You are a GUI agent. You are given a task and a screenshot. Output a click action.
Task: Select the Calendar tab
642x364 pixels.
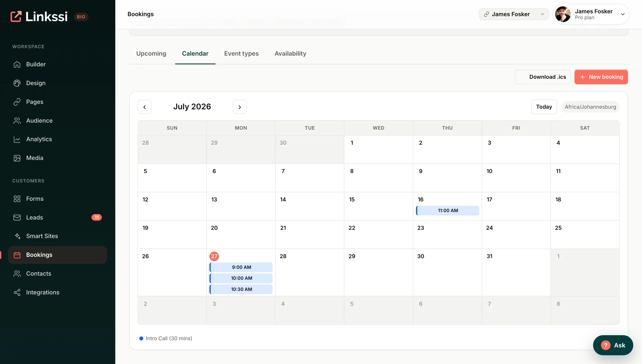pos(195,53)
